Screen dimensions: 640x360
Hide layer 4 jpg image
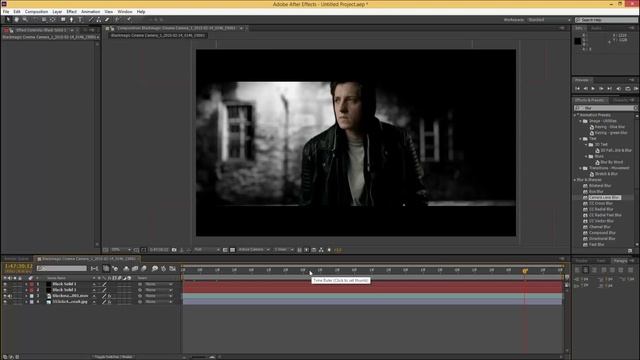(x=5, y=302)
